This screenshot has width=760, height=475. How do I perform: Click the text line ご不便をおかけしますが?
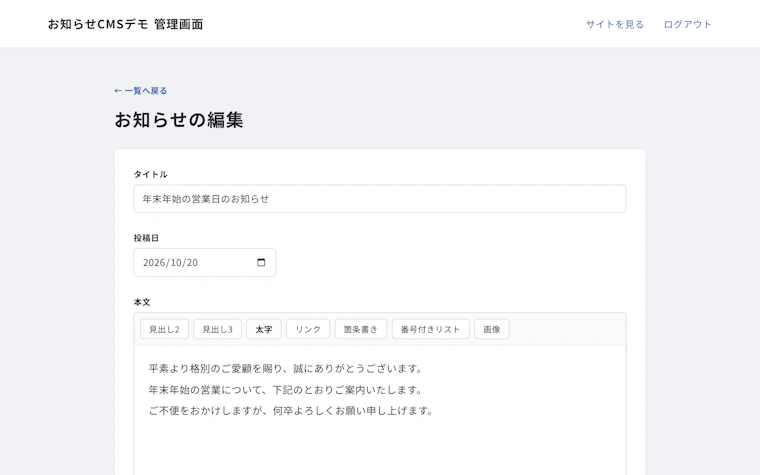tap(291, 411)
